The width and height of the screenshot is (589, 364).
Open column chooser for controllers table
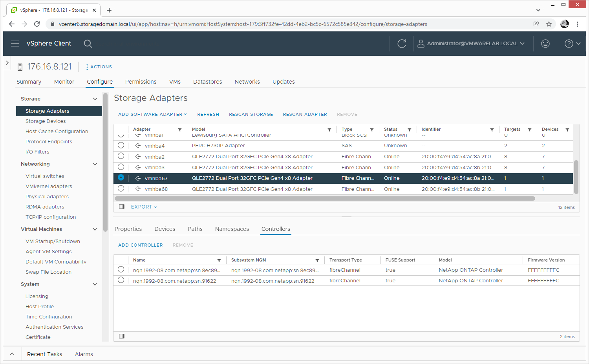[122, 336]
